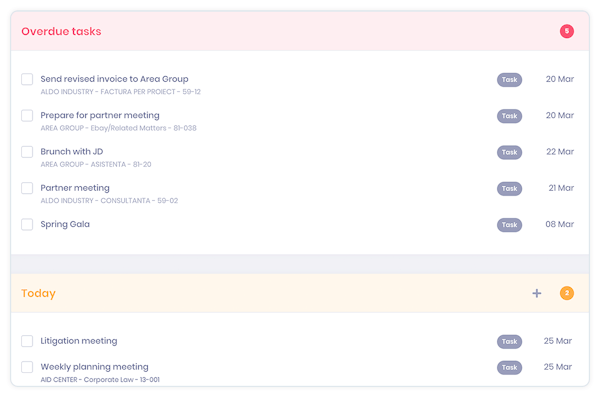Click the red overdue count badge
The width and height of the screenshot is (600, 397).
click(x=567, y=31)
